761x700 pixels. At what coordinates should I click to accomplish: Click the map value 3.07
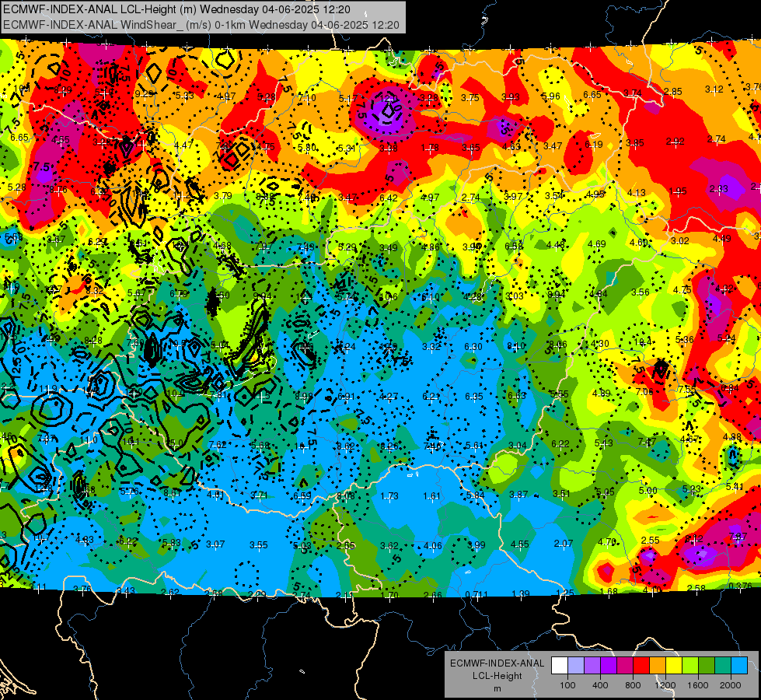tap(215, 544)
